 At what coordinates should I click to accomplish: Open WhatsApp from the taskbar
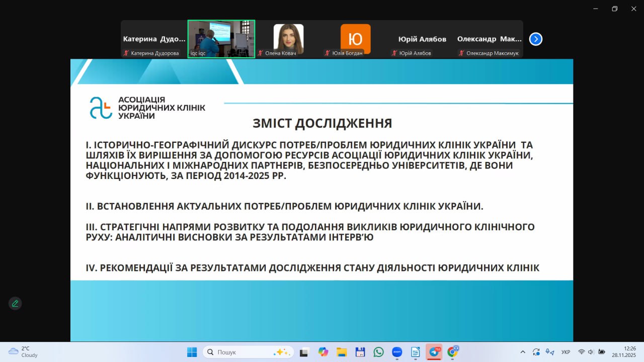tap(378, 352)
